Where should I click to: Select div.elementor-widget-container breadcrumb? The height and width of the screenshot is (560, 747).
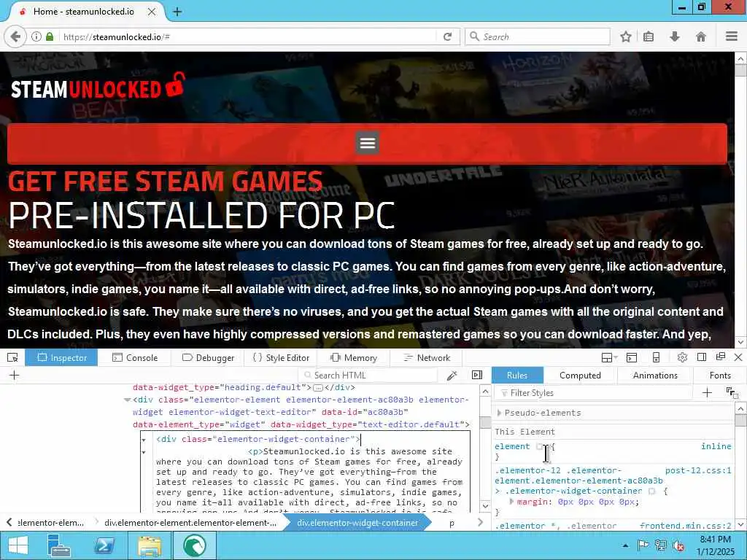(357, 522)
